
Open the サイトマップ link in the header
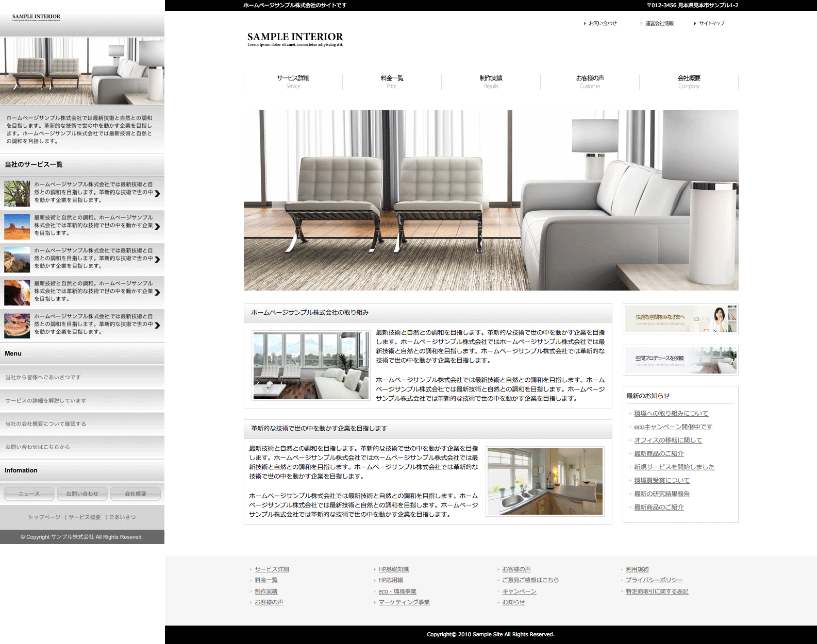[711, 23]
